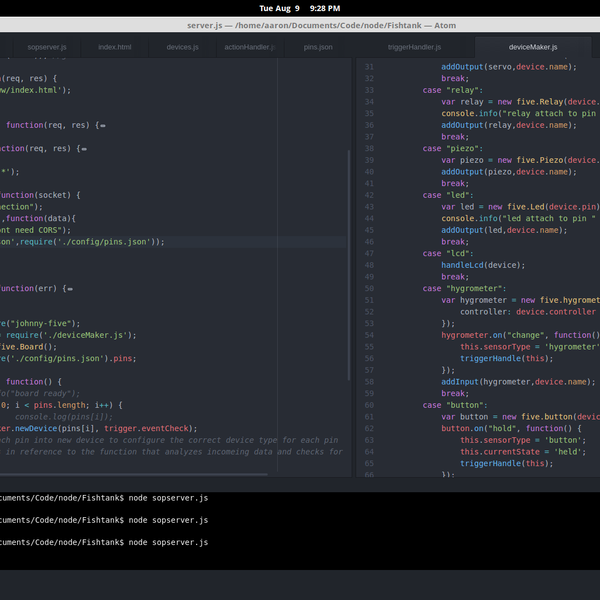Viewport: 600px width, 600px height.
Task: Click require('./deviceMaker.js') in left pane
Action: pyautogui.click(x=71, y=335)
